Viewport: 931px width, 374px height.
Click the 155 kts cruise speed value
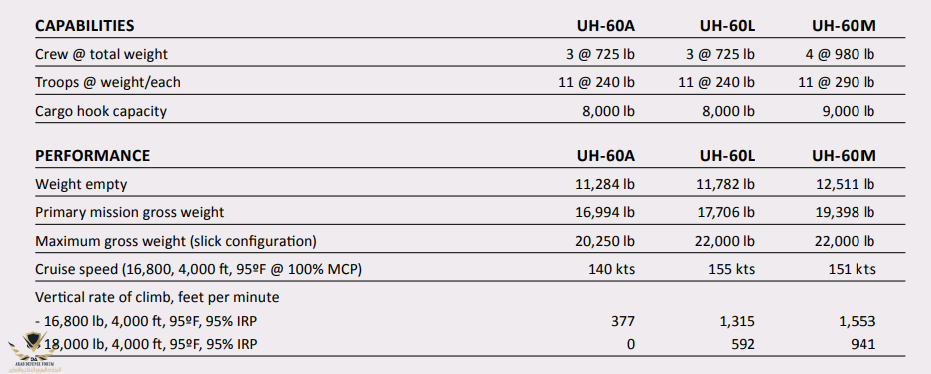[732, 270]
